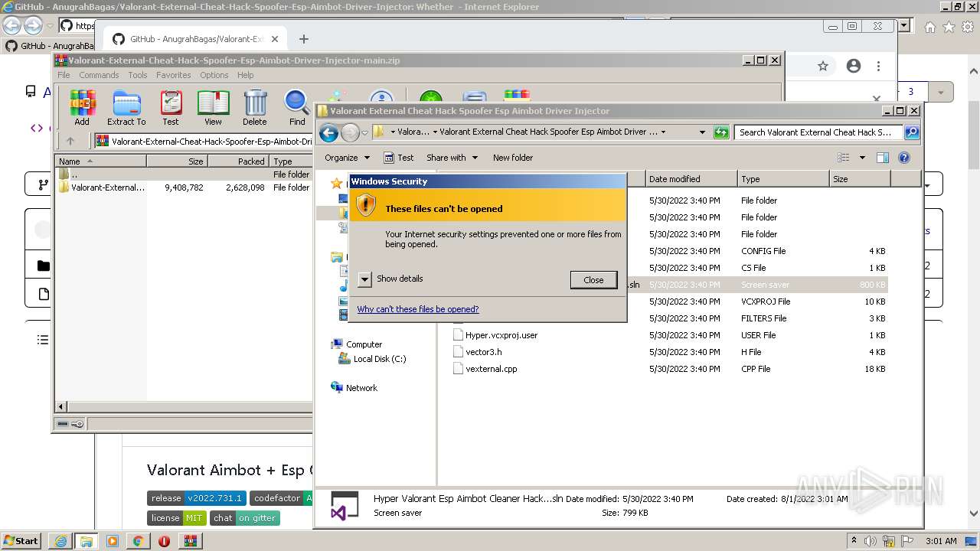The image size is (980, 551).
Task: Click WinRAR Find icon
Action: [x=297, y=108]
